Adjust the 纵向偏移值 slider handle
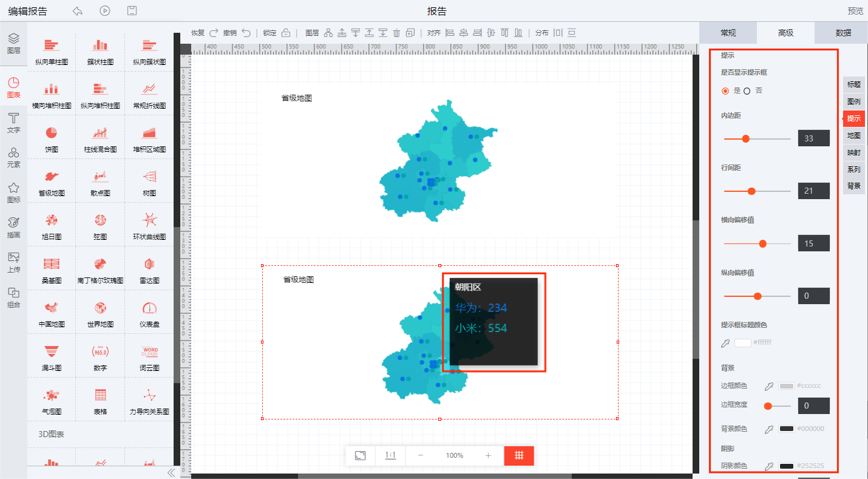The height and width of the screenshot is (479, 868). (758, 296)
